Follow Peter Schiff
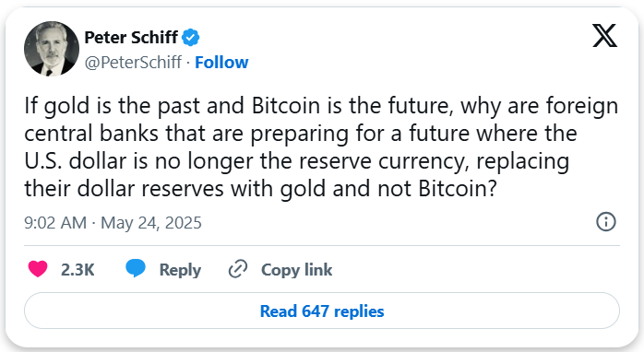Viewport: 644px width, 352px height. click(221, 63)
